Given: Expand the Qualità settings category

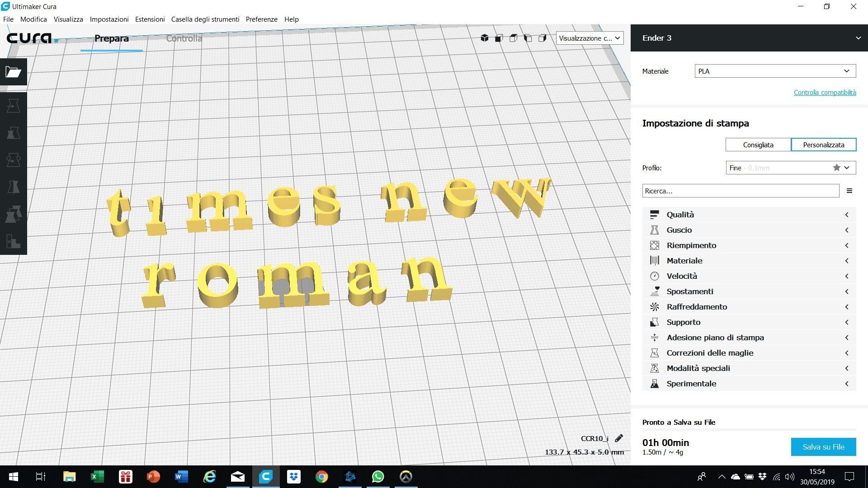Looking at the screenshot, I should point(749,215).
